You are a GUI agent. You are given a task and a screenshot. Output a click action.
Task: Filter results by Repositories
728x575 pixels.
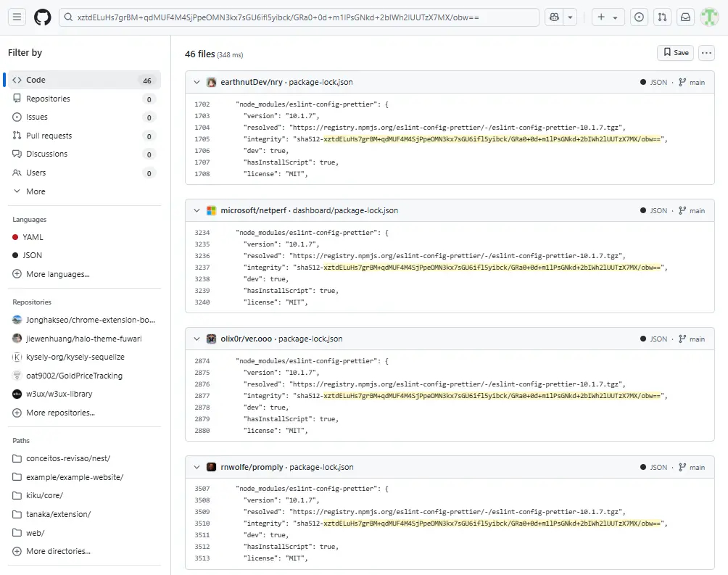48,99
